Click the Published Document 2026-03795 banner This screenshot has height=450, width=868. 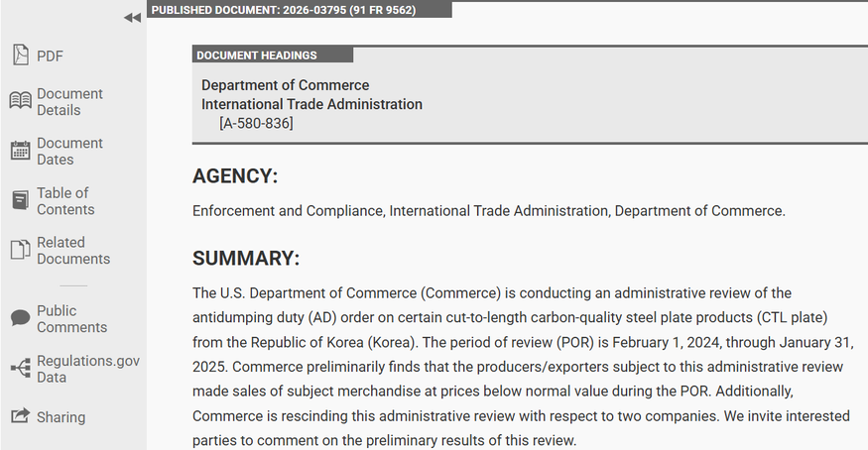pos(285,10)
